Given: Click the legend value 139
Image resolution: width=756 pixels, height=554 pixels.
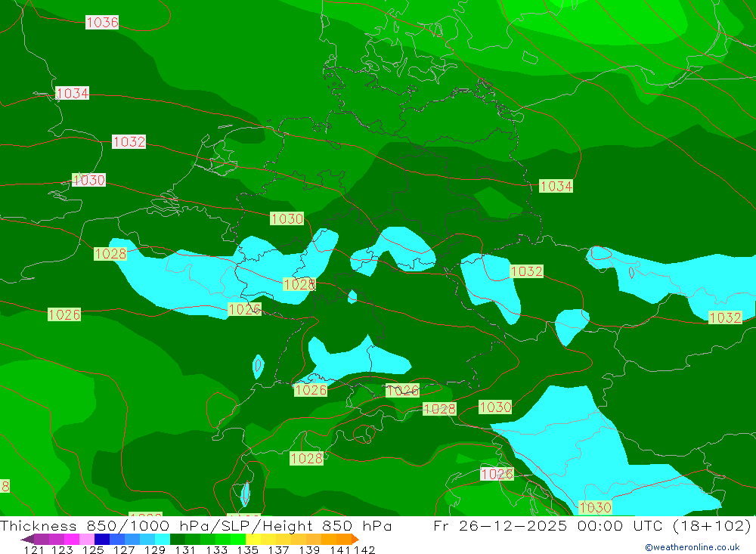Looking at the screenshot, I should click(x=309, y=549).
